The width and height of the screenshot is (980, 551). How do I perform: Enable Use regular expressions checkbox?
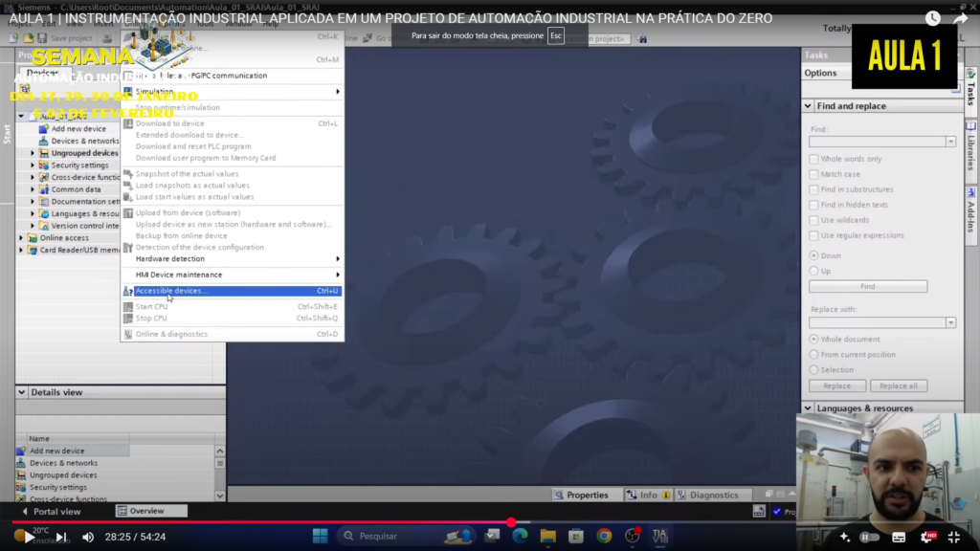point(813,235)
